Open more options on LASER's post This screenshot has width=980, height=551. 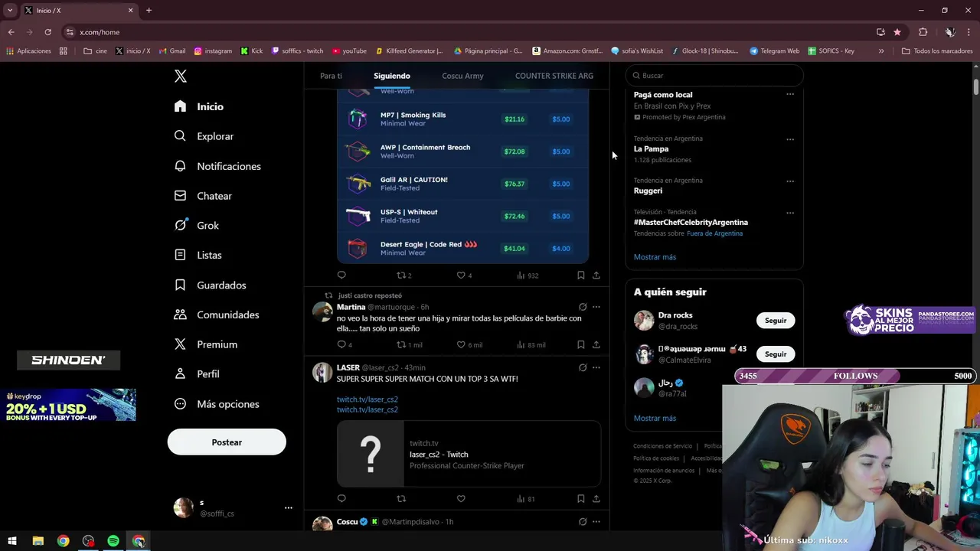point(596,367)
